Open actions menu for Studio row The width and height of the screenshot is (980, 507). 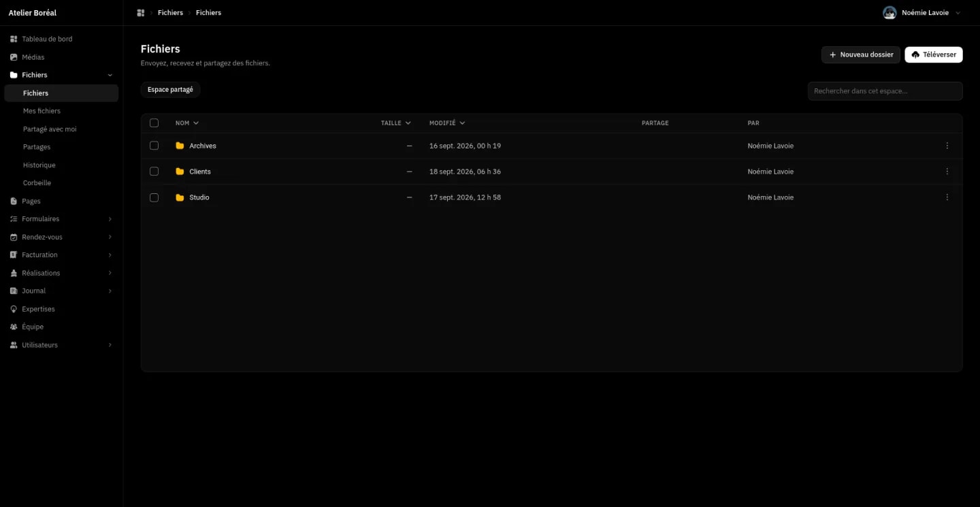click(947, 197)
